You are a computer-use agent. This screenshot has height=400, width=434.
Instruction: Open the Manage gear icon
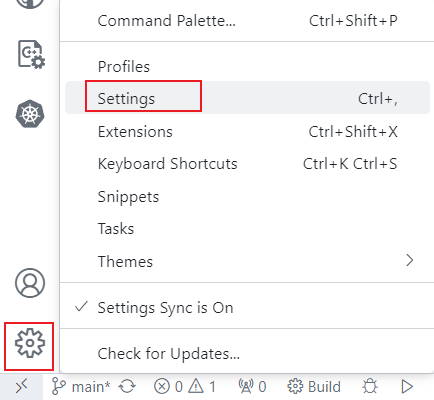(x=30, y=343)
